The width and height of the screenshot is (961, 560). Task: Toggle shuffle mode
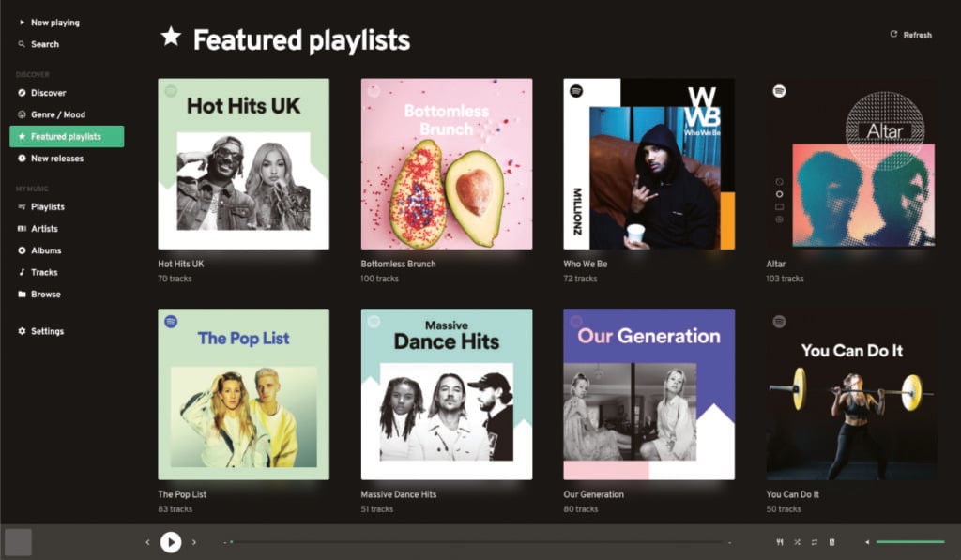797,542
